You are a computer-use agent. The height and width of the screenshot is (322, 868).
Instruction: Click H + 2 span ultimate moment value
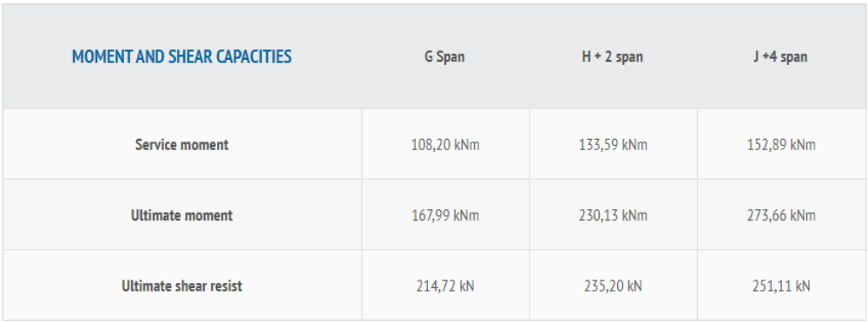(x=613, y=215)
